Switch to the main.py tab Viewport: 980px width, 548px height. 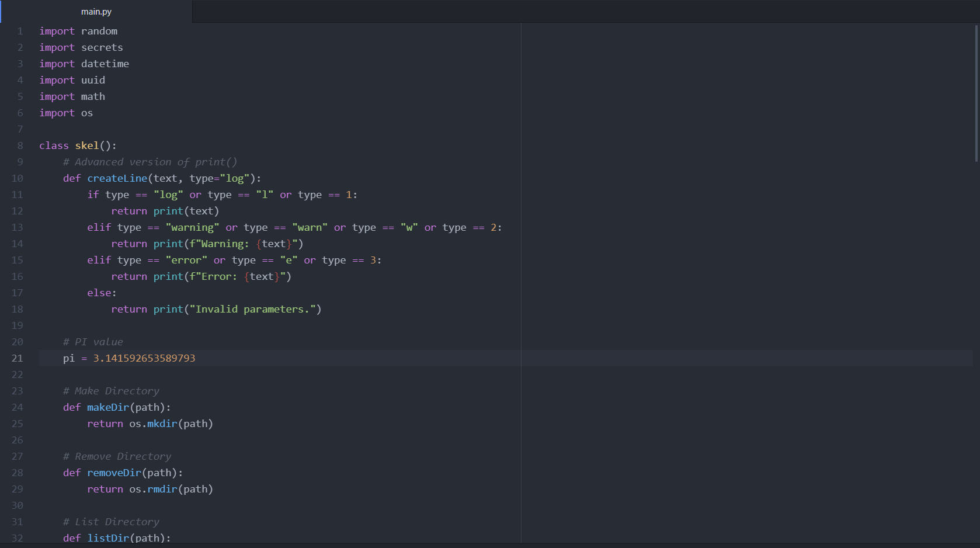coord(96,11)
